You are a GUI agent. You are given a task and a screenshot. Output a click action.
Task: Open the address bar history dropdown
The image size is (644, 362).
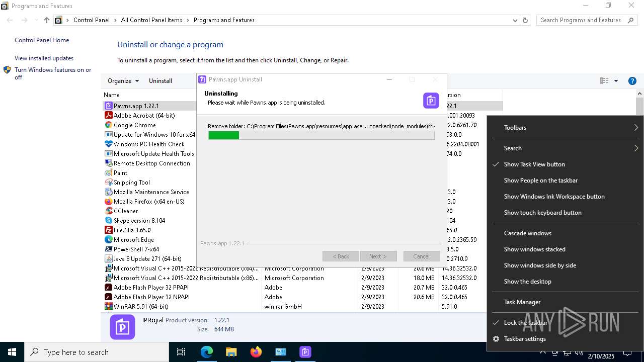(x=515, y=20)
